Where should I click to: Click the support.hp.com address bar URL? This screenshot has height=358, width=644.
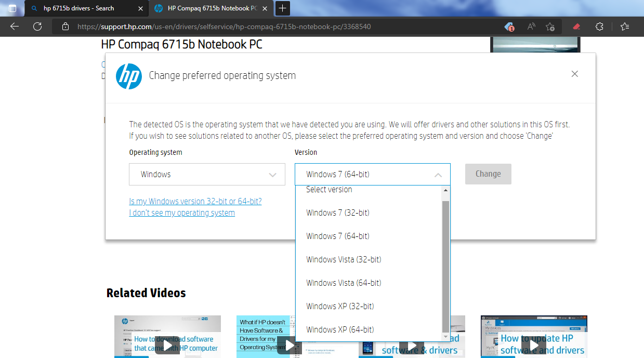(x=224, y=26)
